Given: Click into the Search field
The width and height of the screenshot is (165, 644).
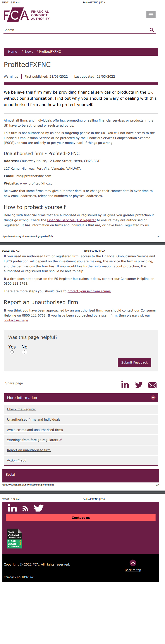Looking at the screenshot, I should (x=75, y=30).
